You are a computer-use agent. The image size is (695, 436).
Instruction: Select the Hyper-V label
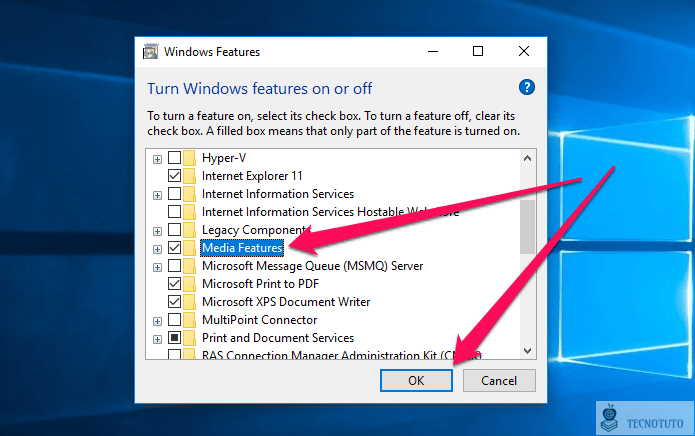pyautogui.click(x=224, y=158)
